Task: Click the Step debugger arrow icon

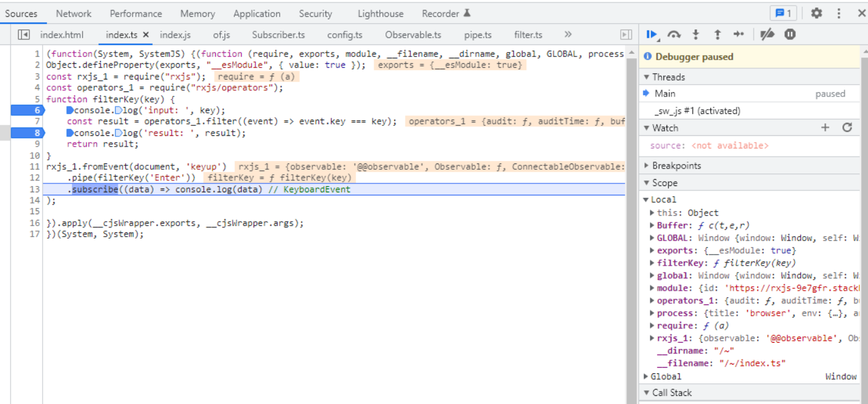Action: click(x=738, y=34)
